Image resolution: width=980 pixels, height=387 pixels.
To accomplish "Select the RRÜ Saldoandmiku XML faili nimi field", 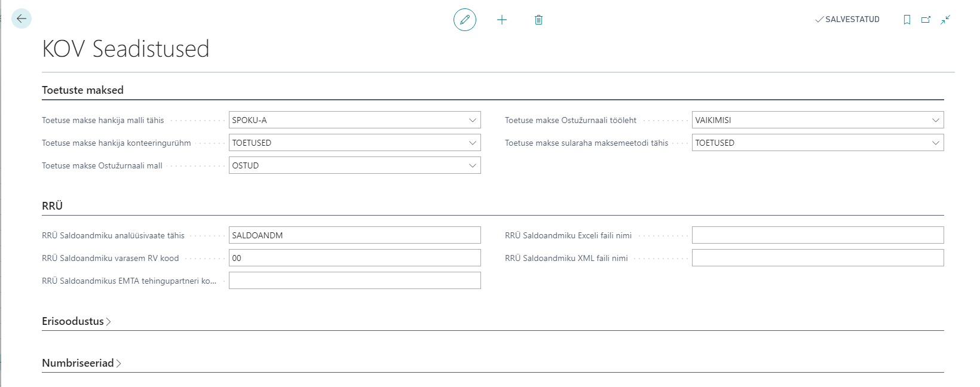I will coord(817,258).
